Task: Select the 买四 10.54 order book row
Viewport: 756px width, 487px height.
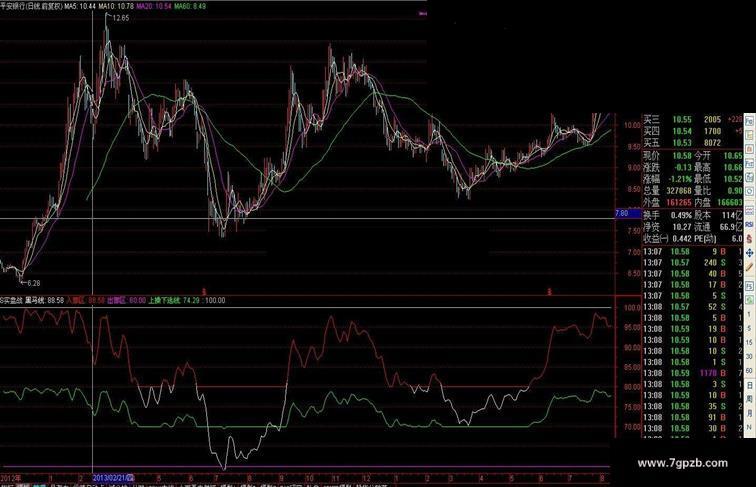Action: click(x=692, y=131)
